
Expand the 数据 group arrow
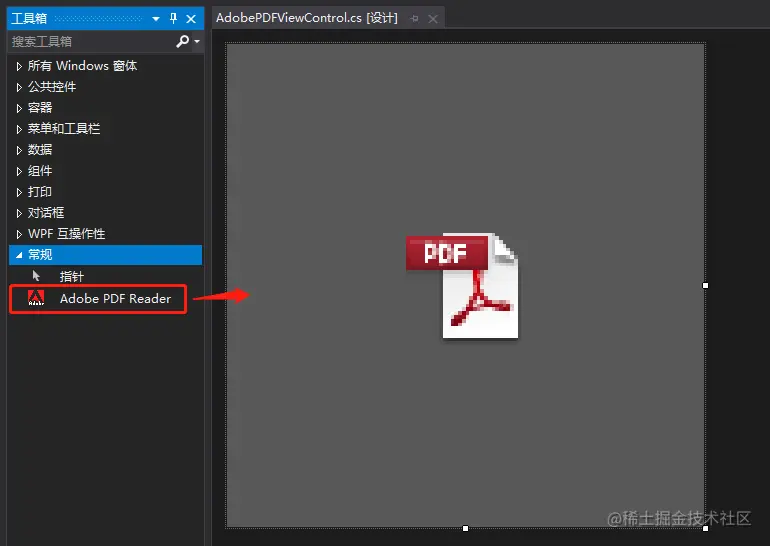(19, 150)
